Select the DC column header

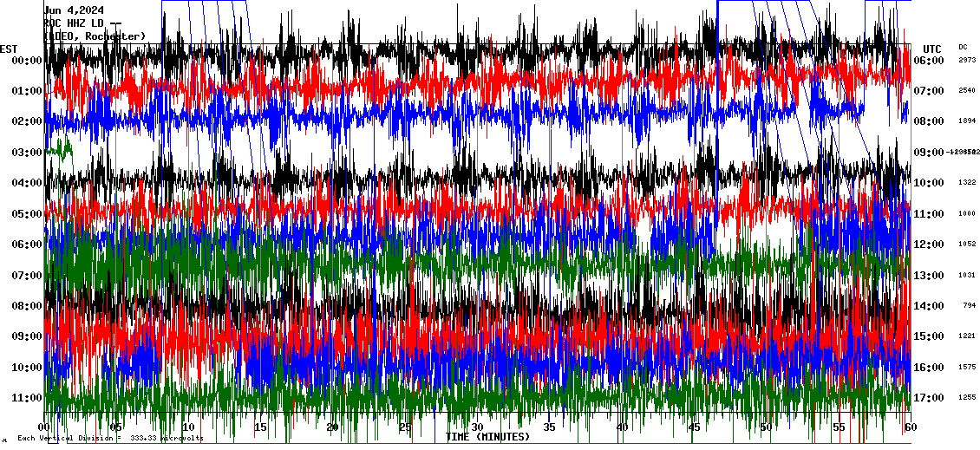(x=963, y=47)
